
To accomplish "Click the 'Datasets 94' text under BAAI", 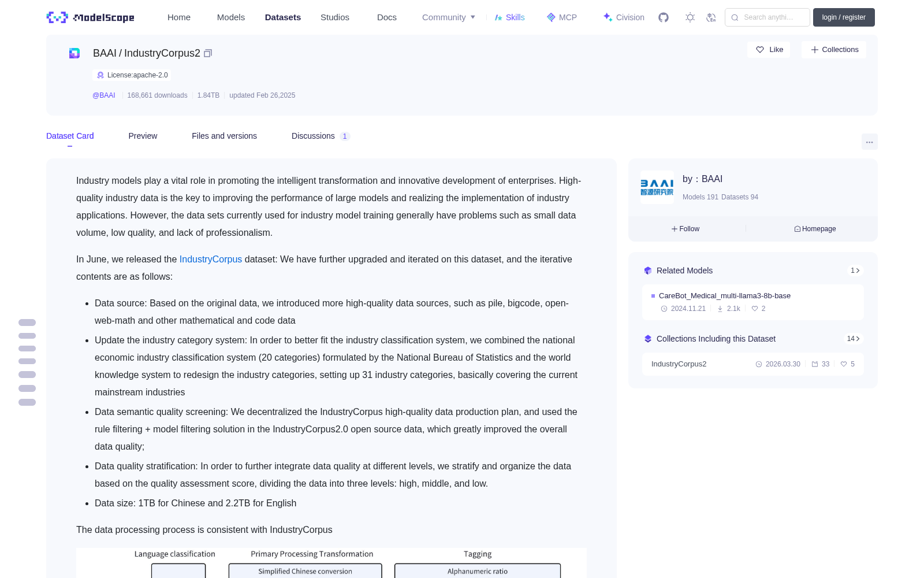I will tap(740, 197).
